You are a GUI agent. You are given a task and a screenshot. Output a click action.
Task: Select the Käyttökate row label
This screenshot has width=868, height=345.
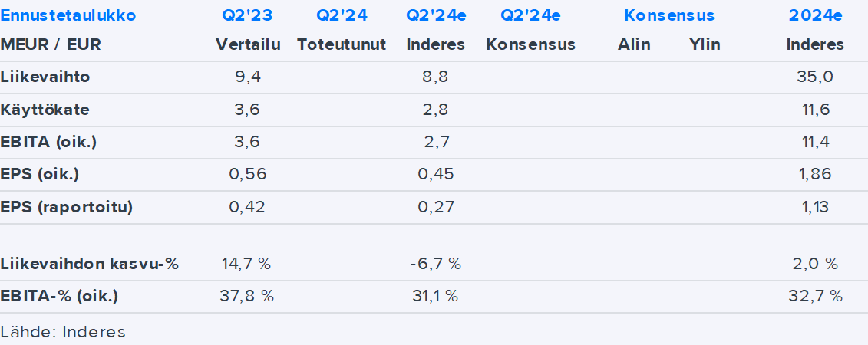point(45,110)
